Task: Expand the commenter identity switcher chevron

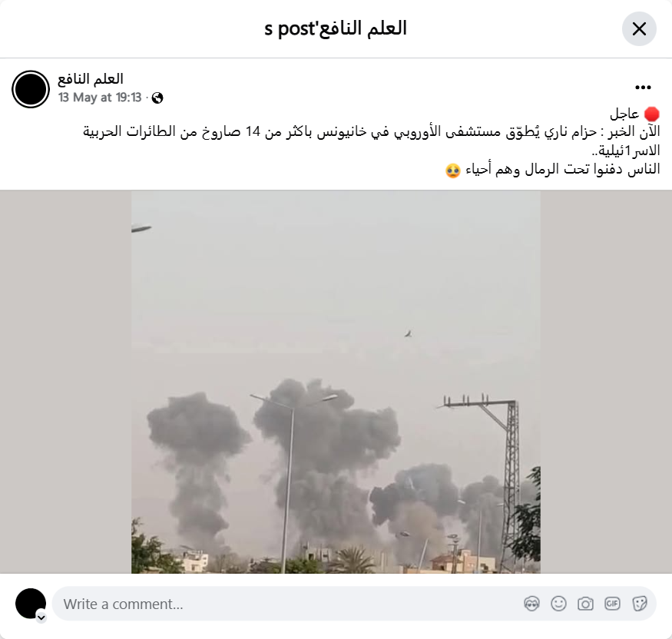Action: [x=41, y=617]
